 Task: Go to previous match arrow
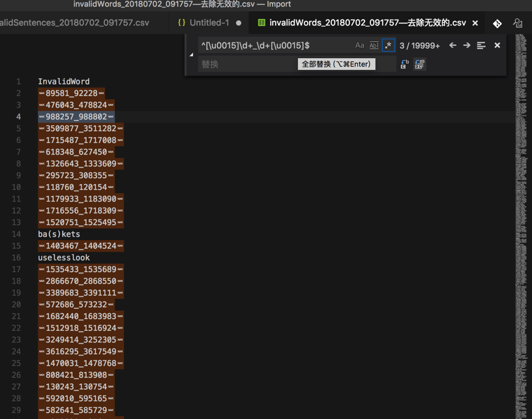[452, 45]
